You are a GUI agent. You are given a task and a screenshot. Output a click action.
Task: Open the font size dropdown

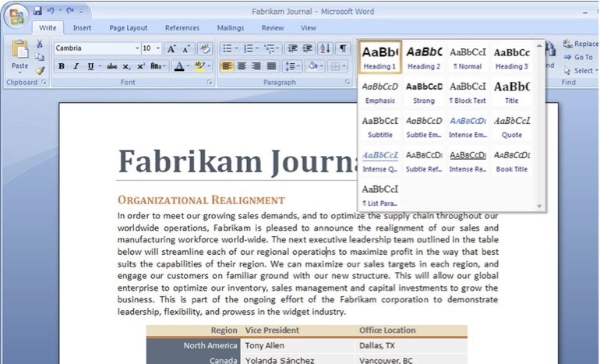click(157, 48)
